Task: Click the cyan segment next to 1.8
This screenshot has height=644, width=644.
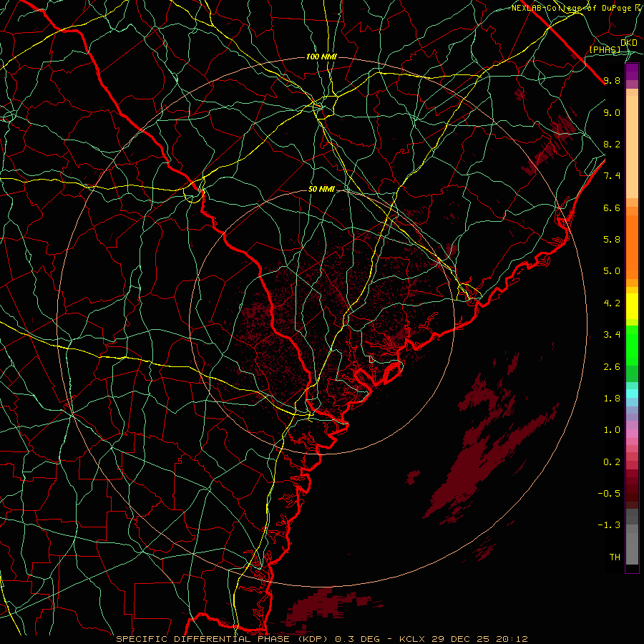Action: pyautogui.click(x=632, y=394)
